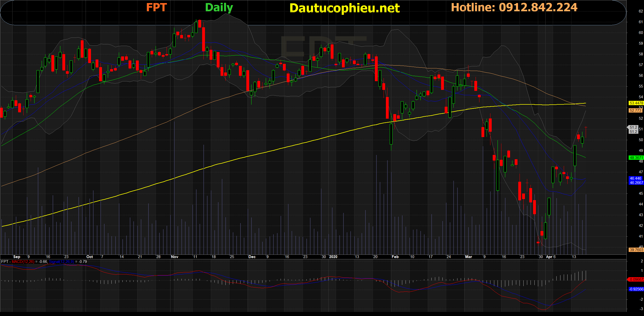Screen dimensions: 644x316
Task: Click the green 48.3671 price tag
Action: 636,158
